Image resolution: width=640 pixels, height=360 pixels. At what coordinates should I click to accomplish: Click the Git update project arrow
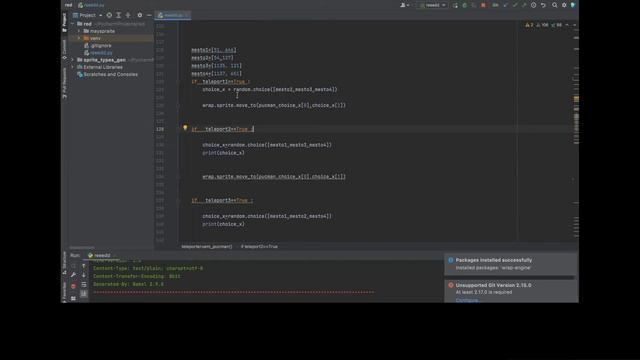pos(506,5)
